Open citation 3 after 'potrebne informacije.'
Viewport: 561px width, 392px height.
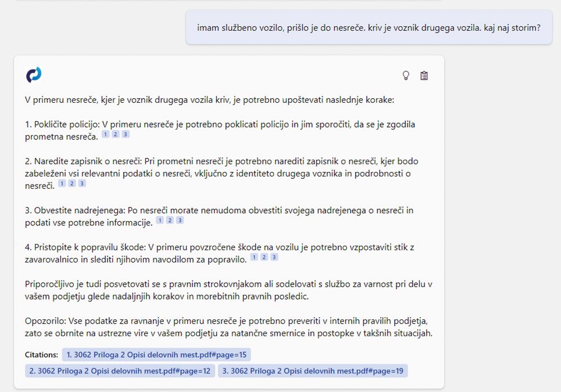coord(180,220)
